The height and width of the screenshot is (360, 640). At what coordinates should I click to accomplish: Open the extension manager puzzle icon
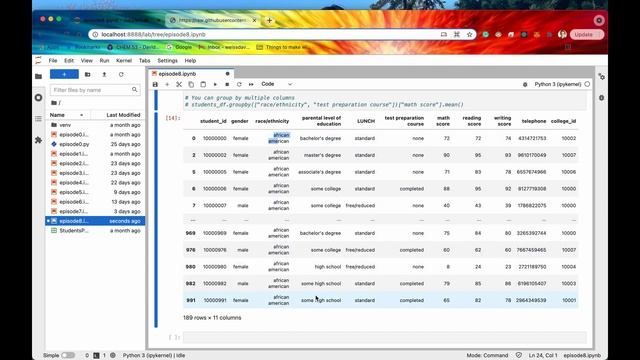coord(38,140)
